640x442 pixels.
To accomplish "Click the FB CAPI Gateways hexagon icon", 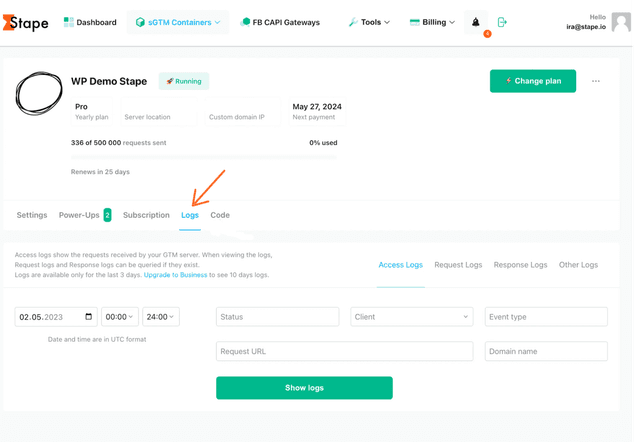I will point(246,22).
